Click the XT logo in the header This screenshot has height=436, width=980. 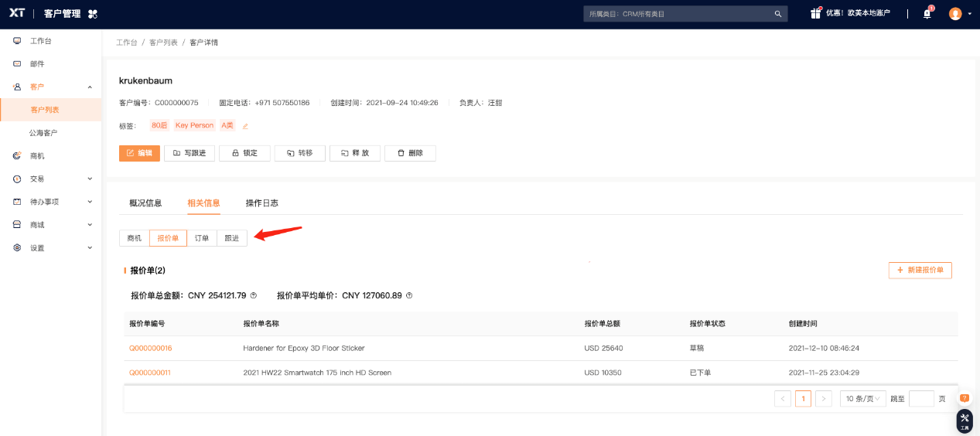[16, 13]
